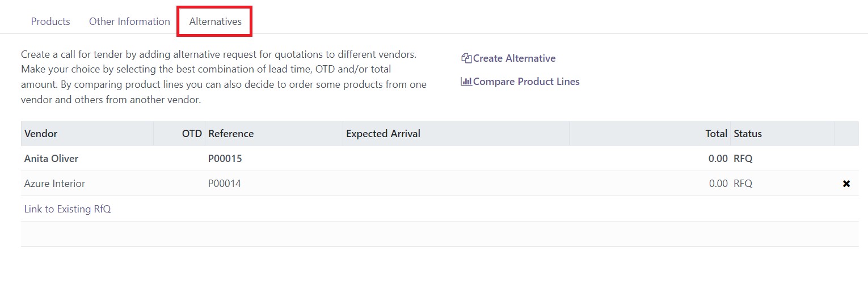This screenshot has height=285, width=868.
Task: Select reference P00015
Action: click(225, 159)
